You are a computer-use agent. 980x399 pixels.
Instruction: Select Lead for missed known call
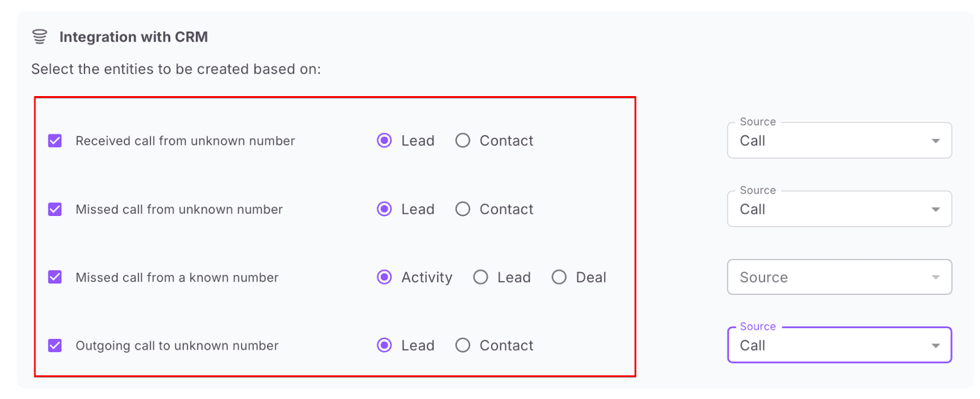[481, 277]
